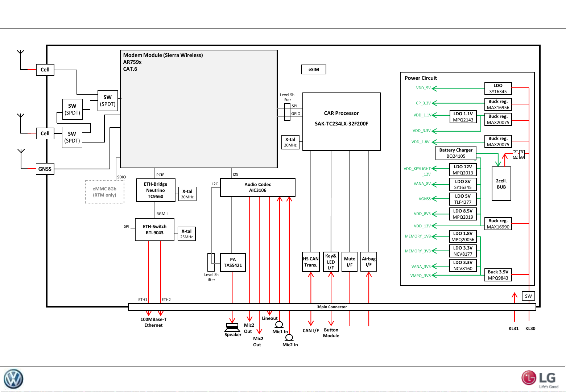Click the VMPQ_3V8 rail label

pos(420,276)
